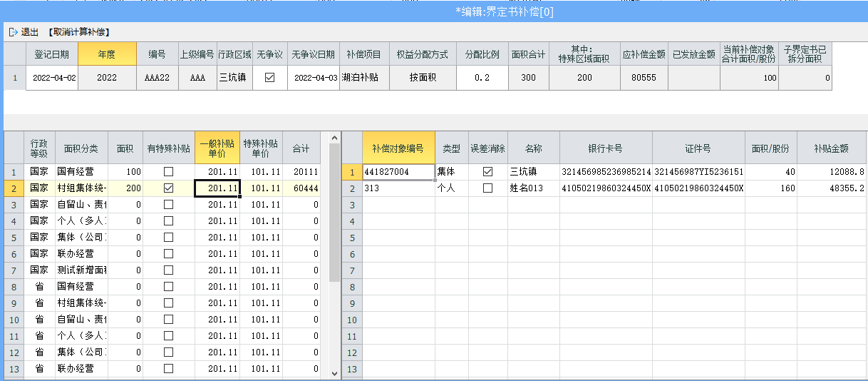Click the 分配比例 cell value 0.2

482,78
